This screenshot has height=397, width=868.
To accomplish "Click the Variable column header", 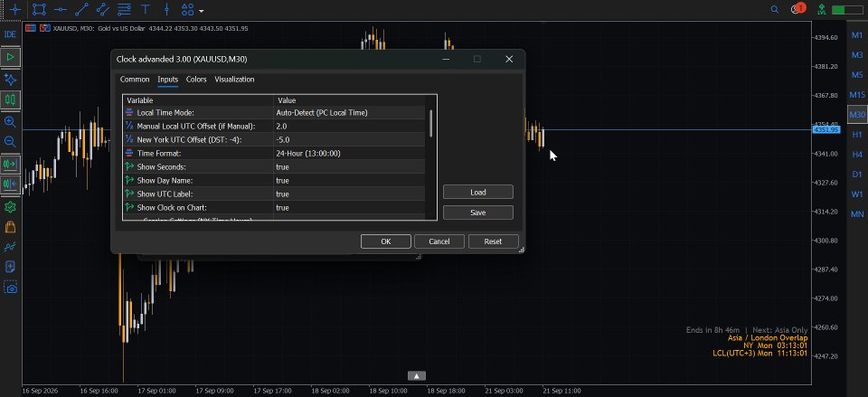I will click(x=198, y=100).
